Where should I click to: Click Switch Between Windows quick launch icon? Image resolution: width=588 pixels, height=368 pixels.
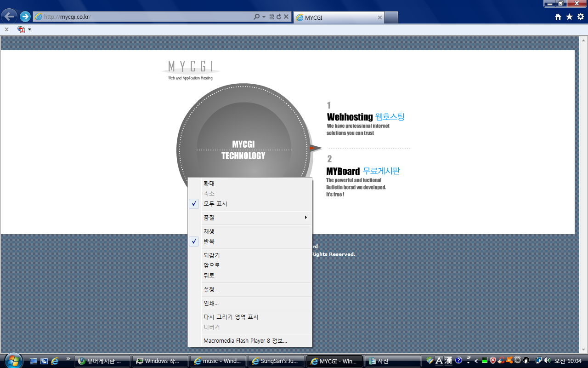(x=44, y=361)
